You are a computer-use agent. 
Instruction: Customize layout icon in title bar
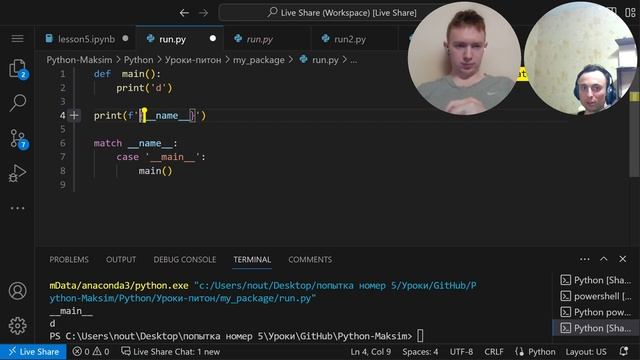[x=630, y=12]
